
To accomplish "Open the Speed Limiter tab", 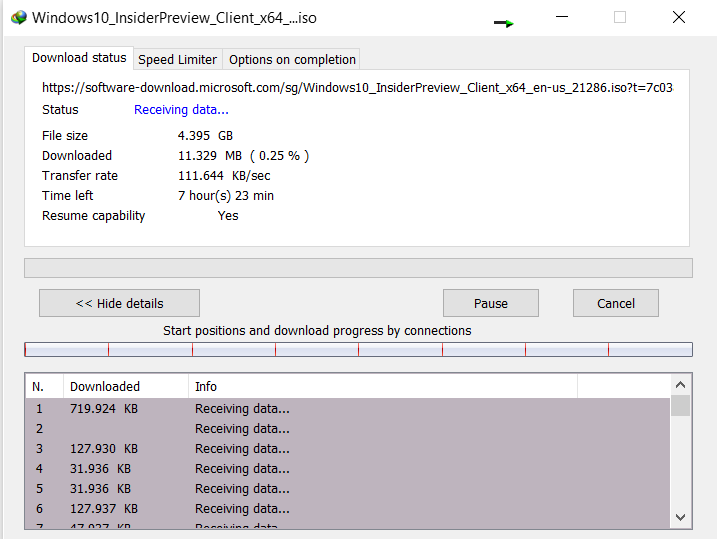I will [177, 60].
